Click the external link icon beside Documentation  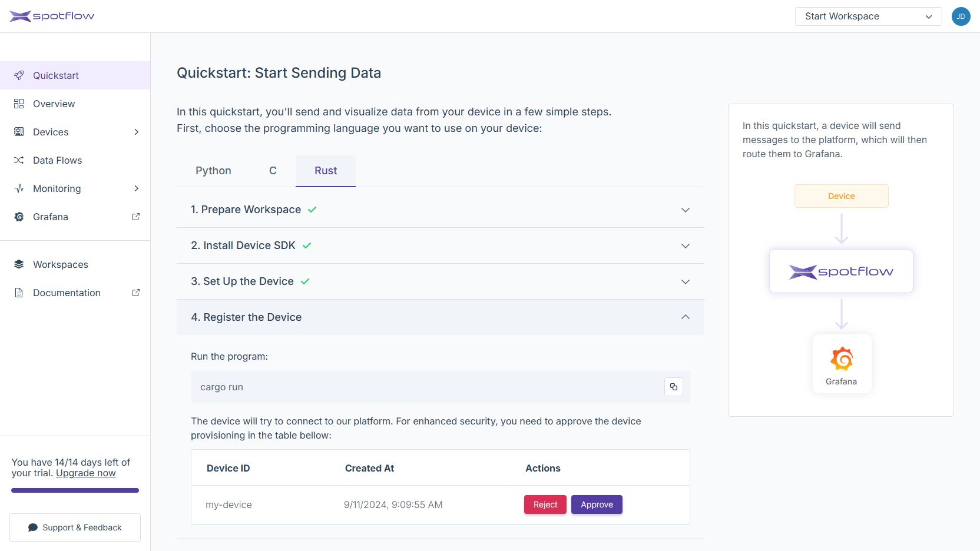pos(136,293)
